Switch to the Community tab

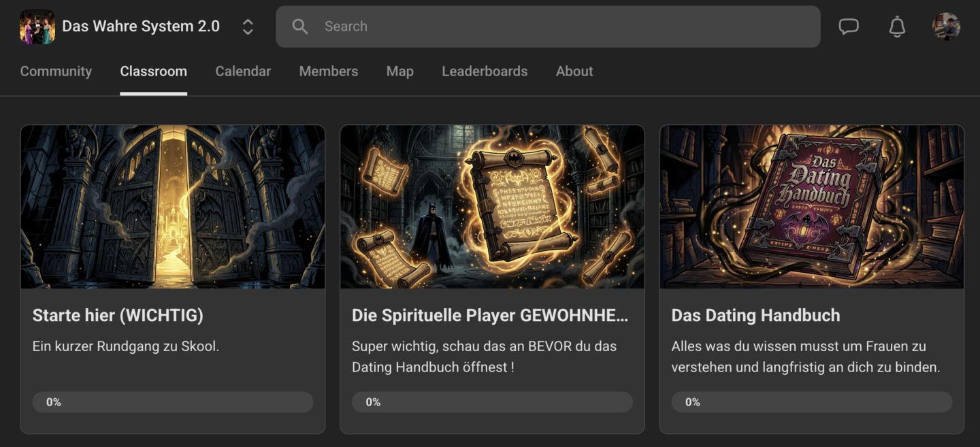click(x=56, y=71)
